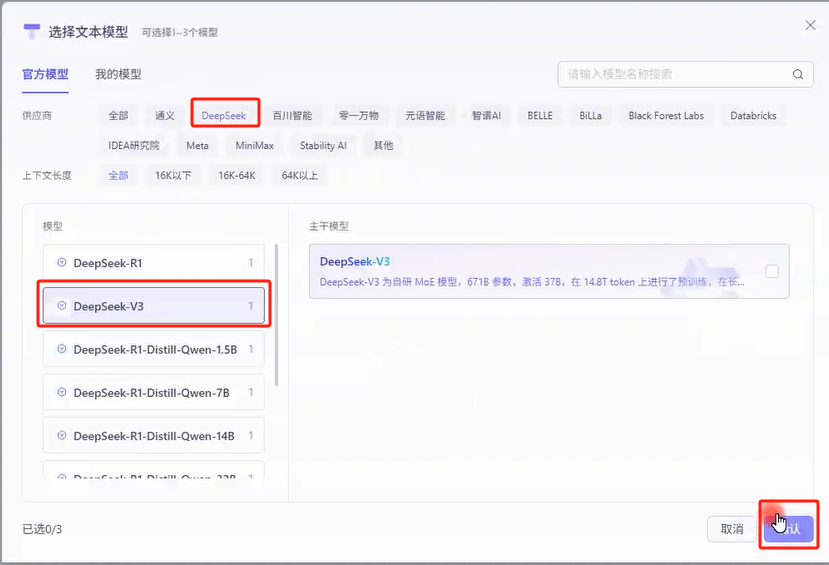
Task: Select context length 全部
Action: [118, 175]
